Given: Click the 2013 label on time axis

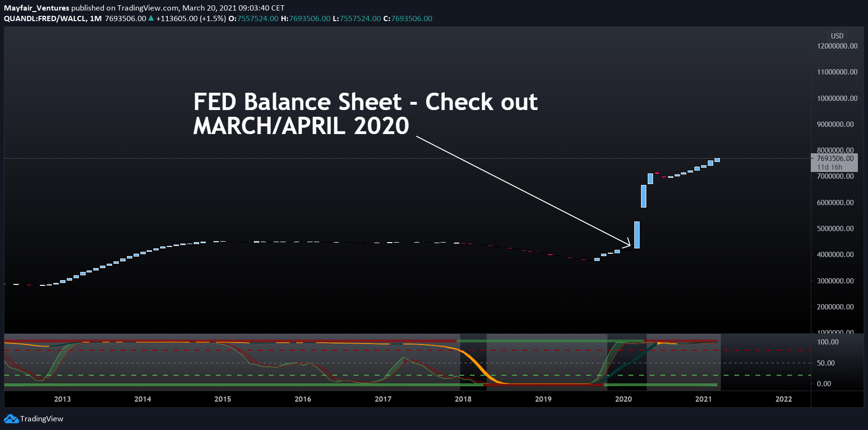Looking at the screenshot, I should pos(63,399).
